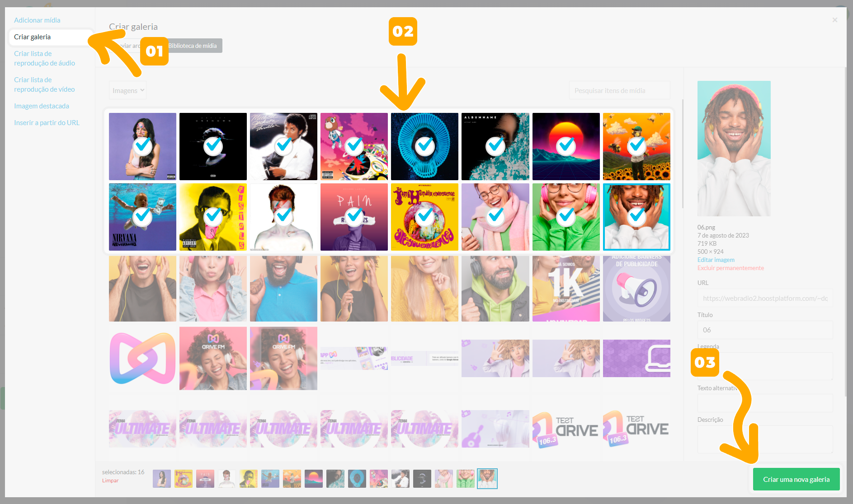Click Excluir permanentemente link
853x504 pixels.
click(730, 268)
